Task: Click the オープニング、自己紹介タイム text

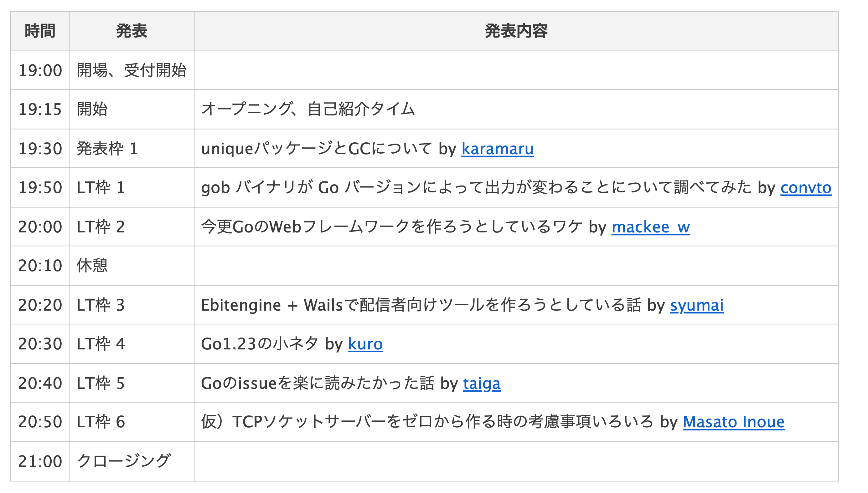Action: [x=308, y=109]
